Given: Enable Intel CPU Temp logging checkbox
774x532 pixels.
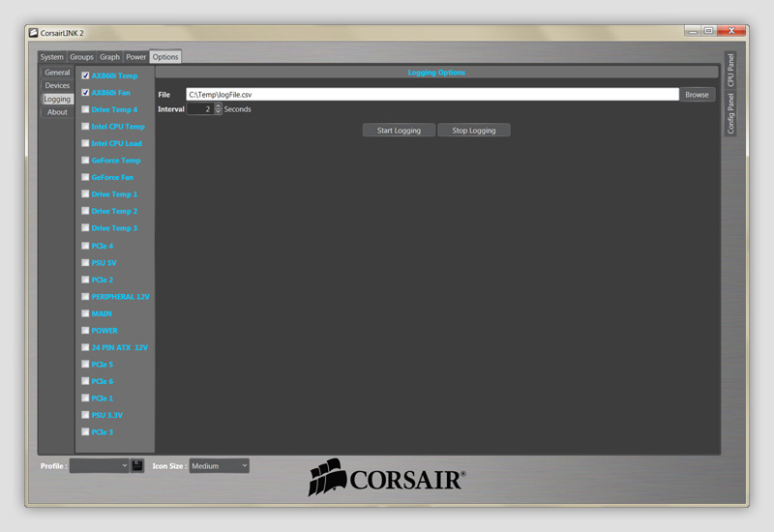Looking at the screenshot, I should tap(85, 127).
